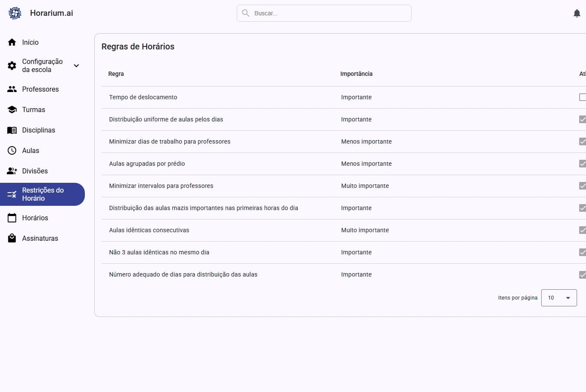The image size is (586, 392).
Task: Open the Horários menu item
Action: (x=35, y=218)
